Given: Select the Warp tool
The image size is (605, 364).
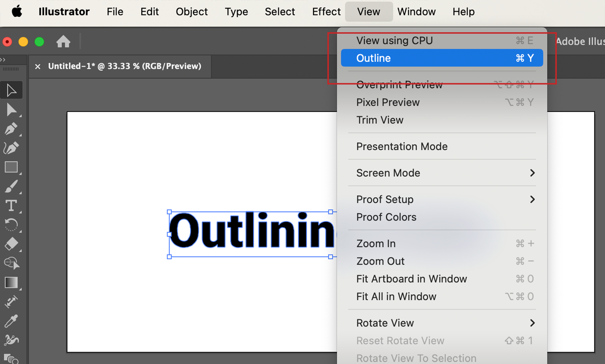Looking at the screenshot, I should [x=11, y=340].
